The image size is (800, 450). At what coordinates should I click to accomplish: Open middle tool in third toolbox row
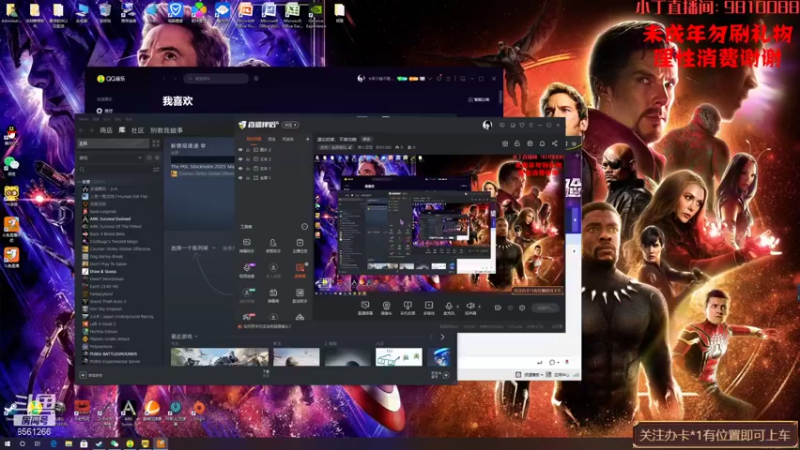pyautogui.click(x=273, y=294)
